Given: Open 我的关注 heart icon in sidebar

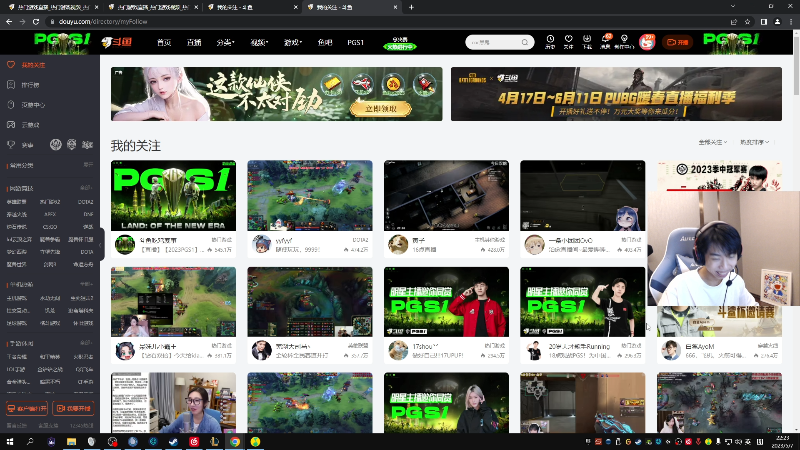Looking at the screenshot, I should (x=11, y=65).
